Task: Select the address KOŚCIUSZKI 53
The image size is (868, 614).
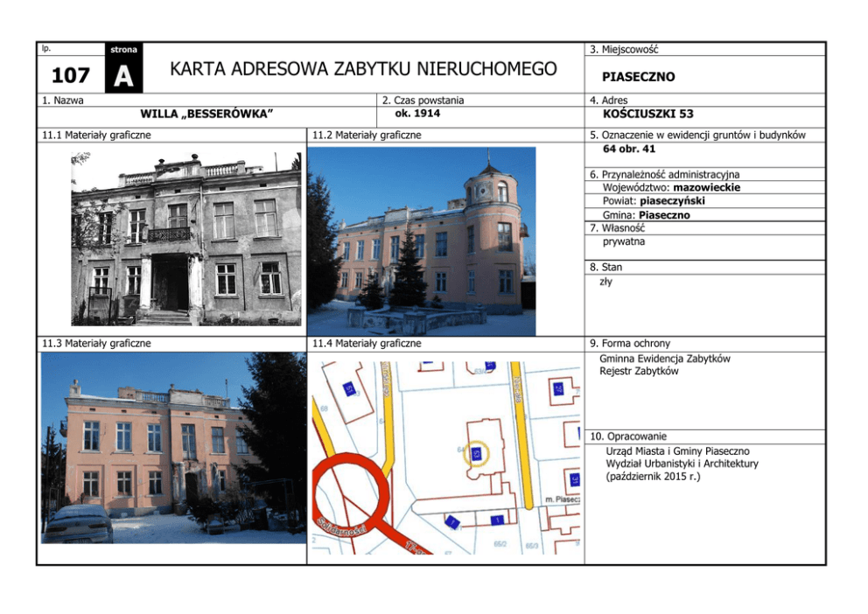Action: [x=648, y=114]
